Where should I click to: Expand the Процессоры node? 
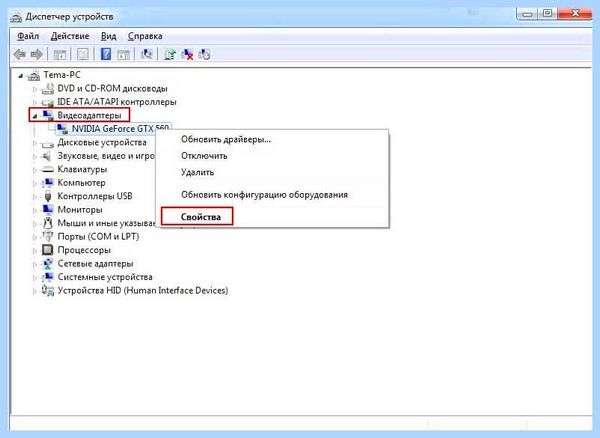(35, 251)
